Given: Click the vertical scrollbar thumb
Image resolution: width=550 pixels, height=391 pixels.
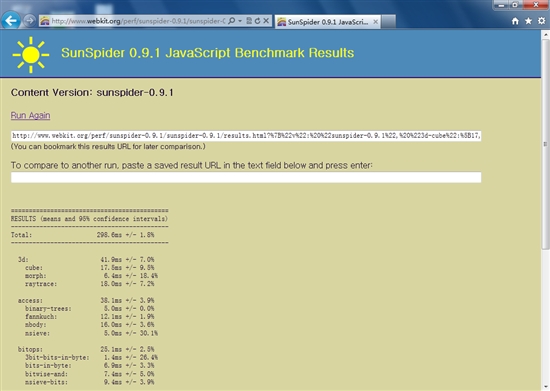Looking at the screenshot, I should point(545,144).
